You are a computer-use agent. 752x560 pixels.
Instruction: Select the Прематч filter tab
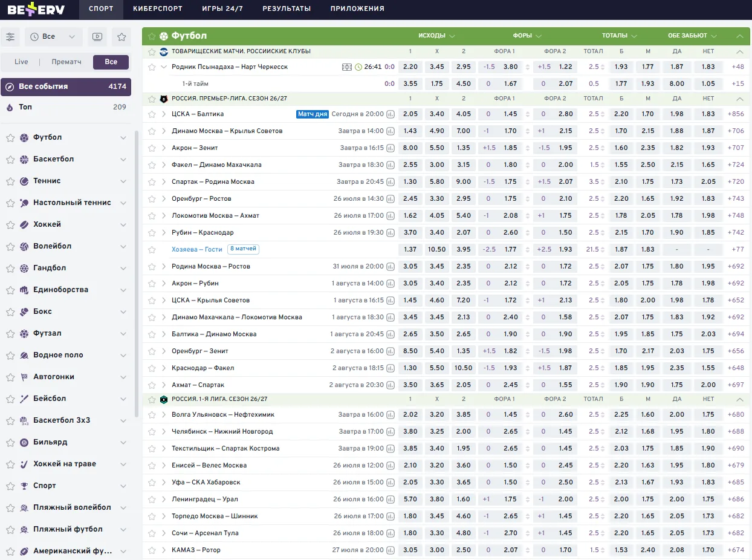66,62
